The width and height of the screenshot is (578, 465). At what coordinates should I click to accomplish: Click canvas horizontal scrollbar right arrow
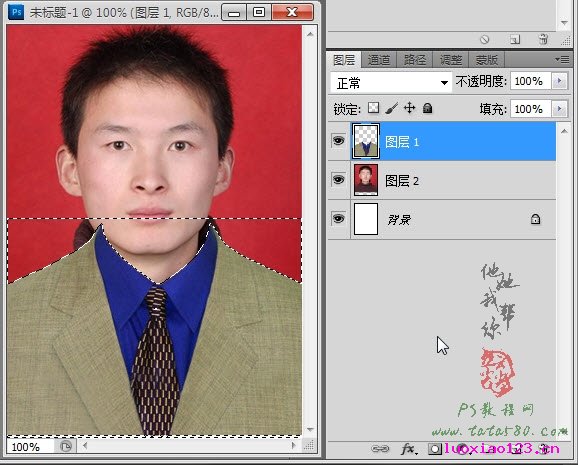[293, 445]
